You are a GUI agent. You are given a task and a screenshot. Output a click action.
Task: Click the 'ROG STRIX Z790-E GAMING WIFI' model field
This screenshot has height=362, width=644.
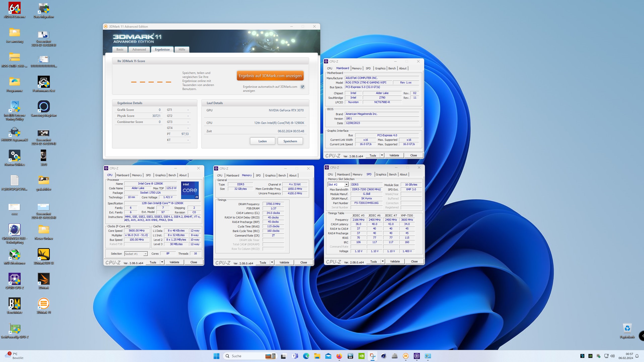[x=369, y=82]
